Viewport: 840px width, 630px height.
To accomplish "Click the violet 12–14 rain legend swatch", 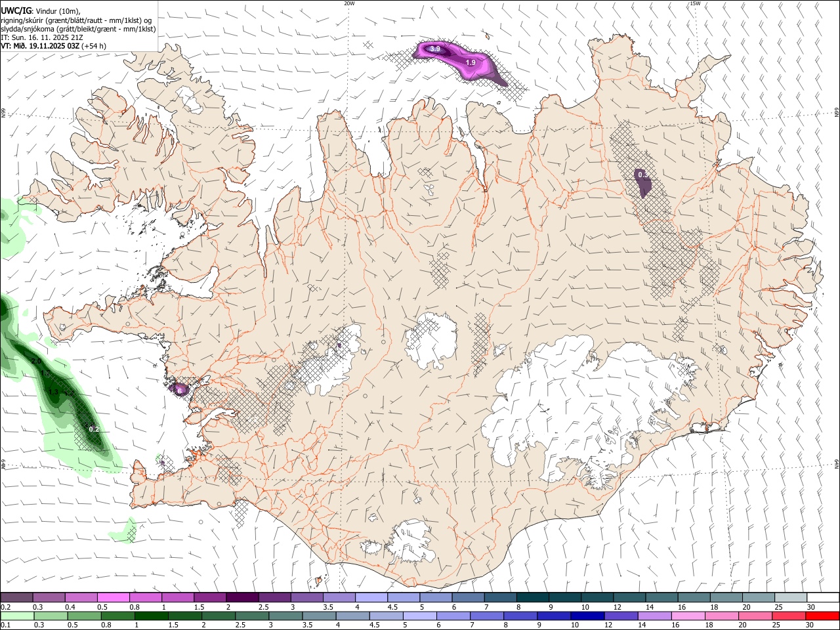I will click(x=620, y=616).
